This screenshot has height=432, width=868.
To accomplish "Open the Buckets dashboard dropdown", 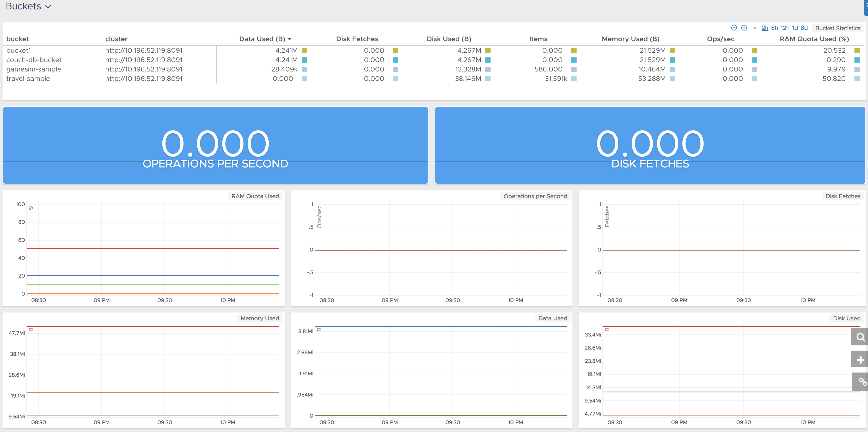I will (x=28, y=7).
